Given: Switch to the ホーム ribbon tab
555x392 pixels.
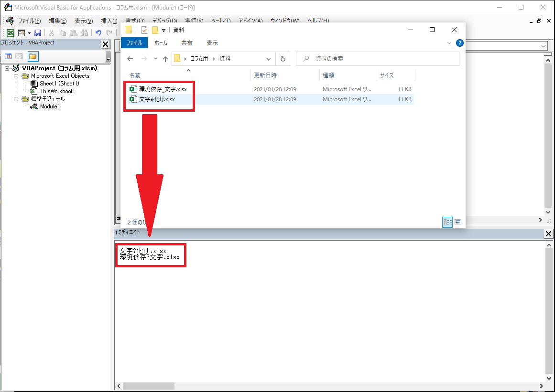Looking at the screenshot, I should tap(161, 43).
